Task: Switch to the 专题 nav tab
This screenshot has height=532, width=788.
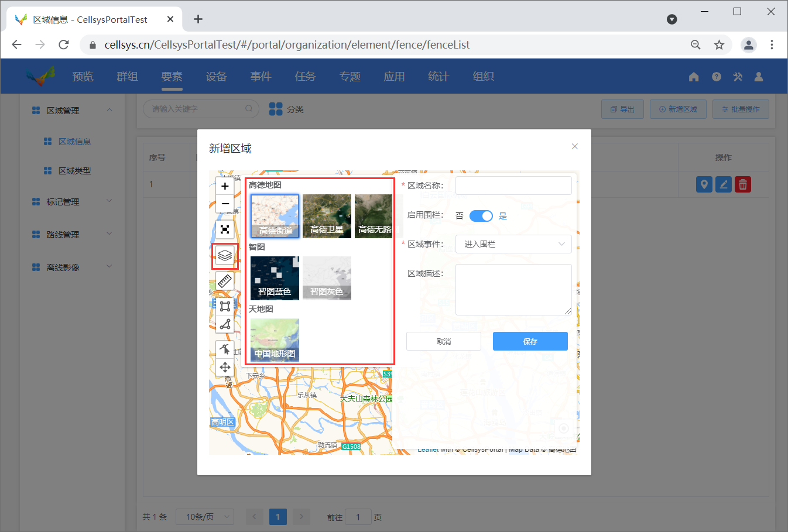Action: tap(350, 77)
